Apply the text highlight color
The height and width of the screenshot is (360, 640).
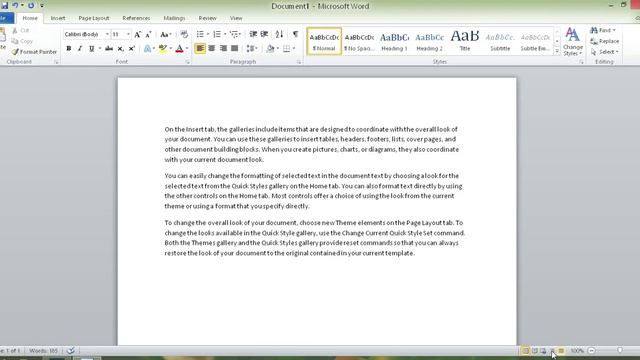(162, 49)
